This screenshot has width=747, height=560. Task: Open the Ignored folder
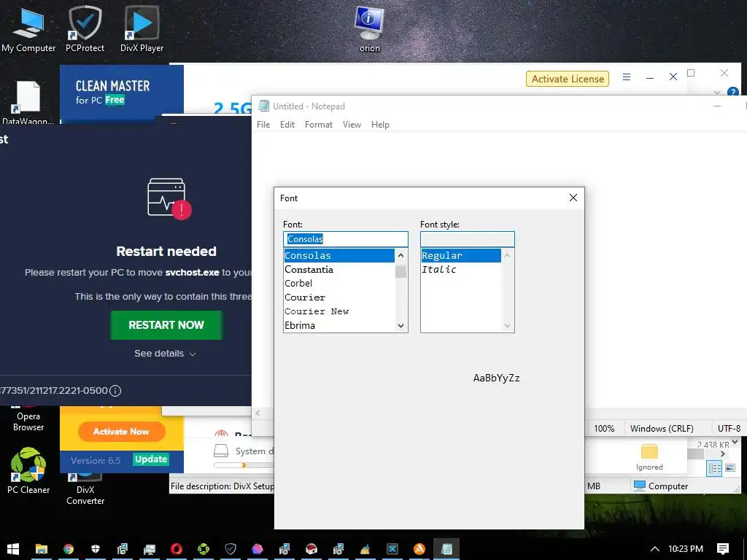(x=649, y=457)
